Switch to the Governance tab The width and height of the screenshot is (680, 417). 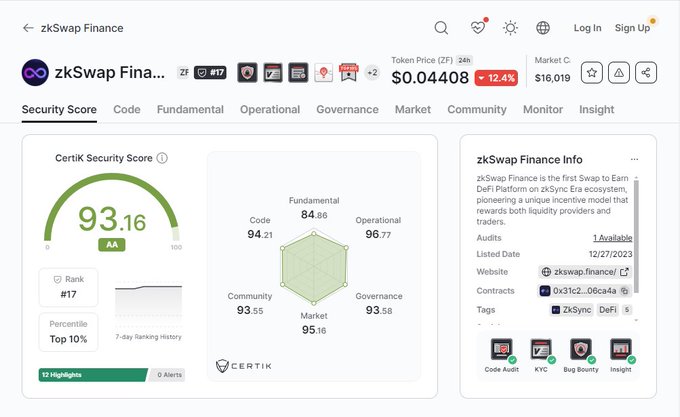pyautogui.click(x=347, y=110)
